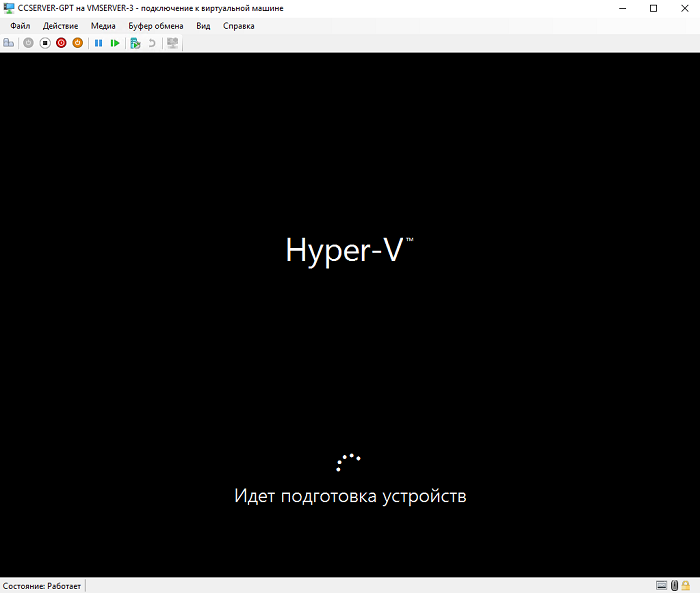
Task: Open the Медиа menu
Action: point(103,26)
